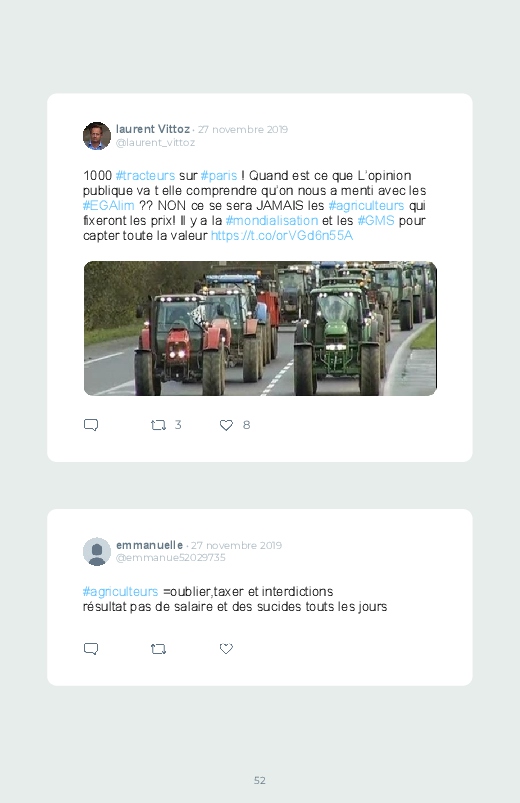The width and height of the screenshot is (520, 803).
Task: Click the reply icon on Laurent Vittoz's tweet
Action: coord(91,425)
